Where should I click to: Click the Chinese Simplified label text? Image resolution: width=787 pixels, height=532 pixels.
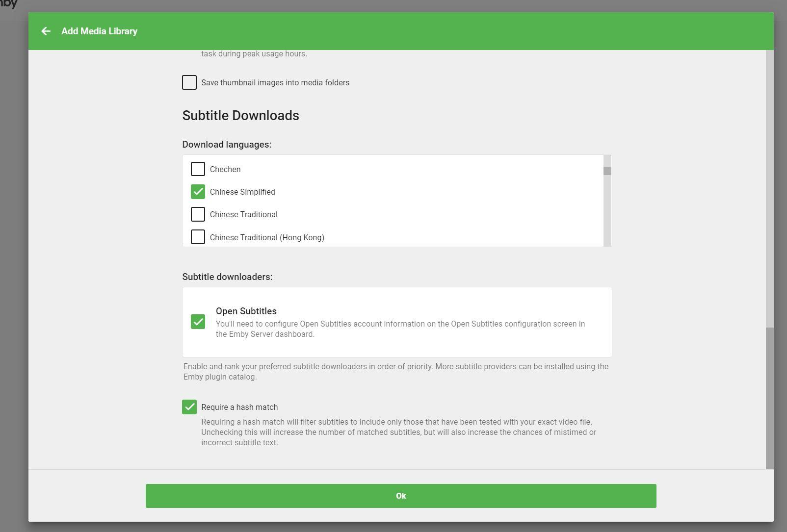242,192
